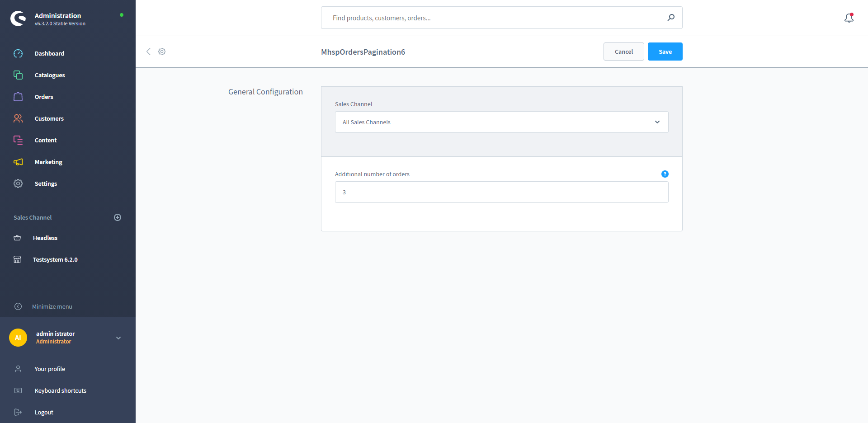Viewport: 868px width, 423px height.
Task: Click the search magnifier icon
Action: 671,18
